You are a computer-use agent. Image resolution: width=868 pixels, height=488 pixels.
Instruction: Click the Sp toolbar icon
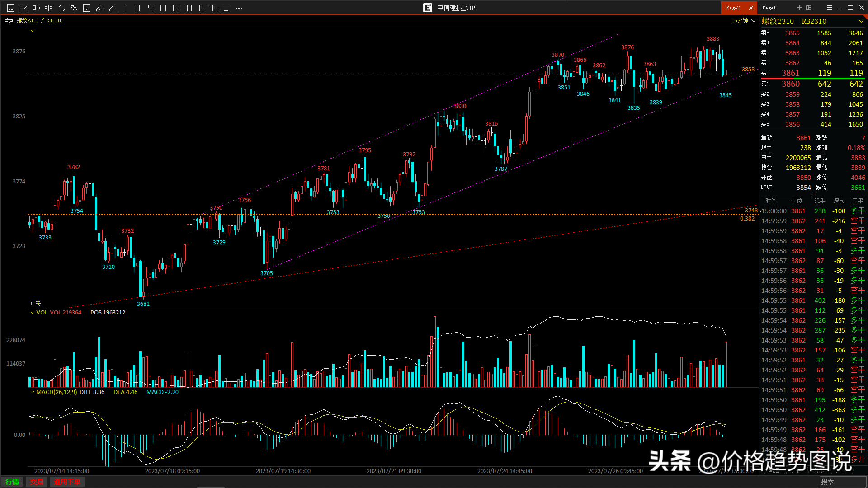(74, 8)
